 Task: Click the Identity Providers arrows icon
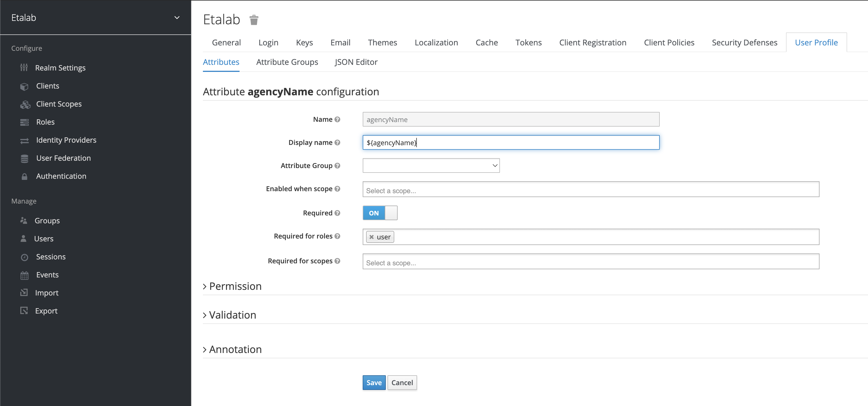pos(24,140)
